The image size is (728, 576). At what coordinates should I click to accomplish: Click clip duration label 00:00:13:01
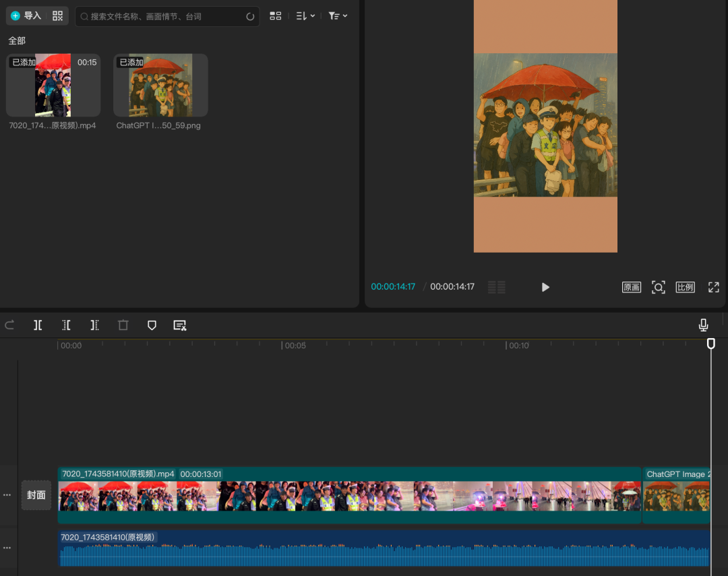[201, 474]
